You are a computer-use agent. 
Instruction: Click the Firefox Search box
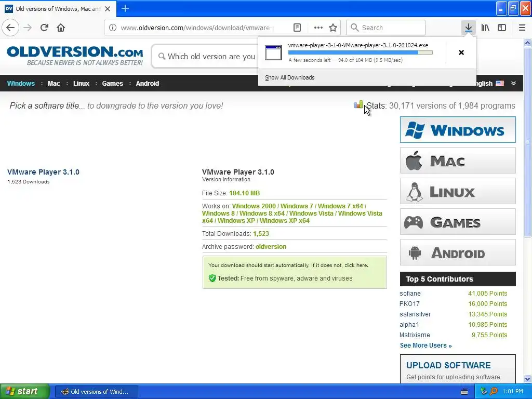(386, 28)
